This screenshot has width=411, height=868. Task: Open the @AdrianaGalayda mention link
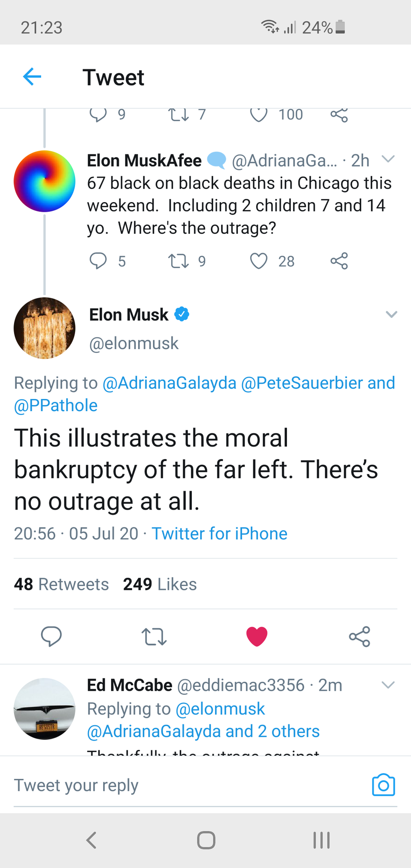click(x=169, y=383)
